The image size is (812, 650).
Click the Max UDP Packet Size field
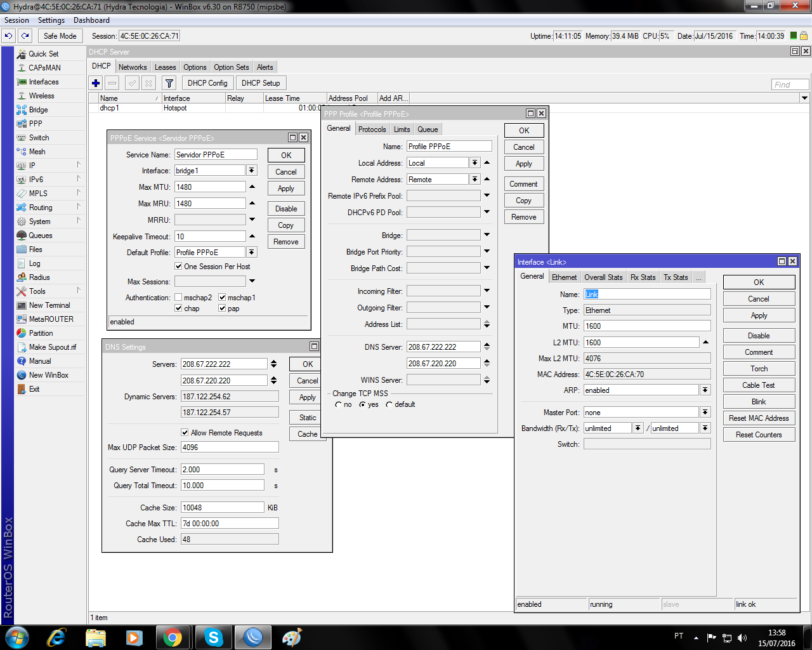230,448
